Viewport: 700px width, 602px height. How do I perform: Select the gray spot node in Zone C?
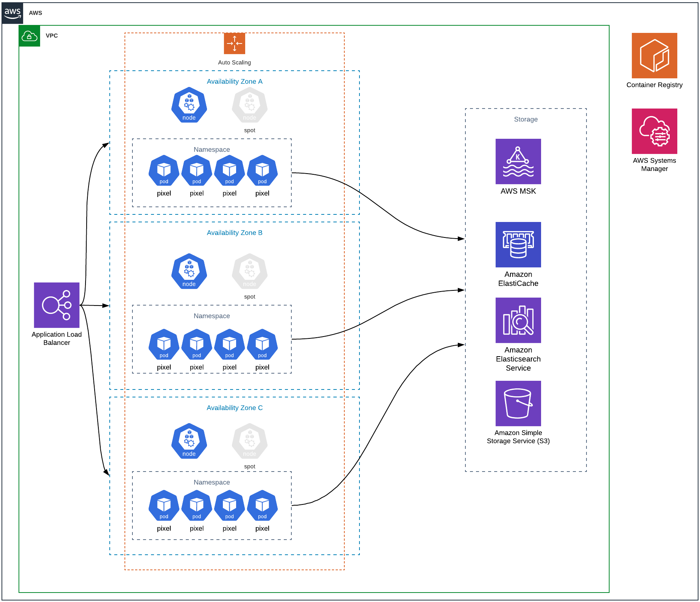click(x=250, y=441)
